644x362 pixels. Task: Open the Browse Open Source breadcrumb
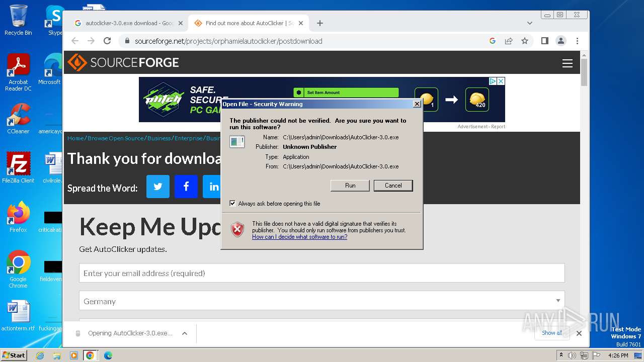click(116, 138)
